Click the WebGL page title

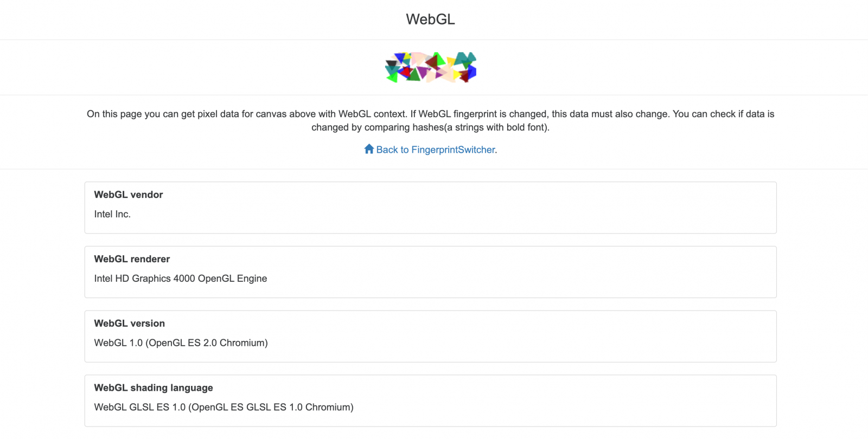pyautogui.click(x=430, y=20)
